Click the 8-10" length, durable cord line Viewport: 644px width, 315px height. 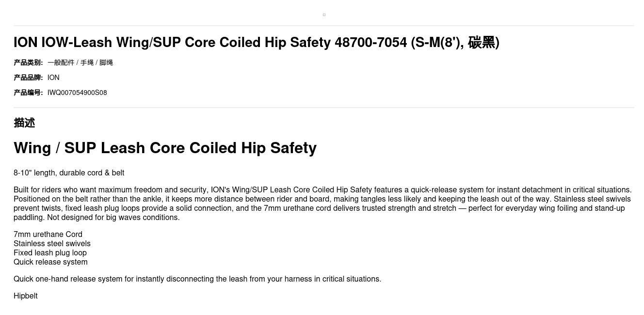69,173
